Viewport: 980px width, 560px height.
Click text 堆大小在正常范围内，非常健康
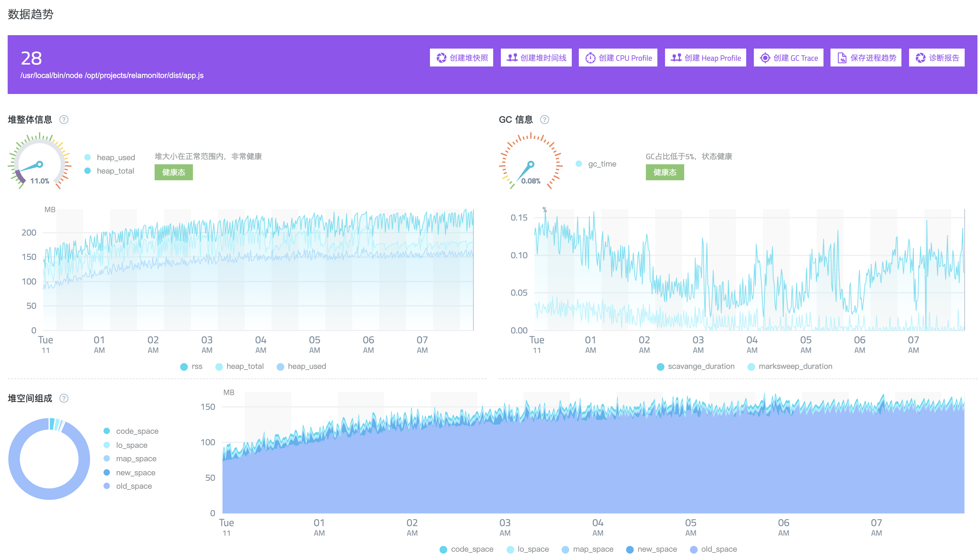point(208,156)
